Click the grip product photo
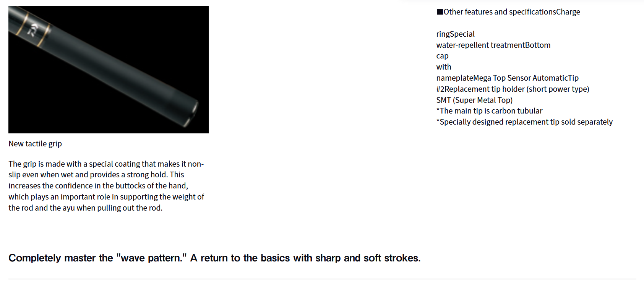Image resolution: width=644 pixels, height=292 pixels. 109,70
